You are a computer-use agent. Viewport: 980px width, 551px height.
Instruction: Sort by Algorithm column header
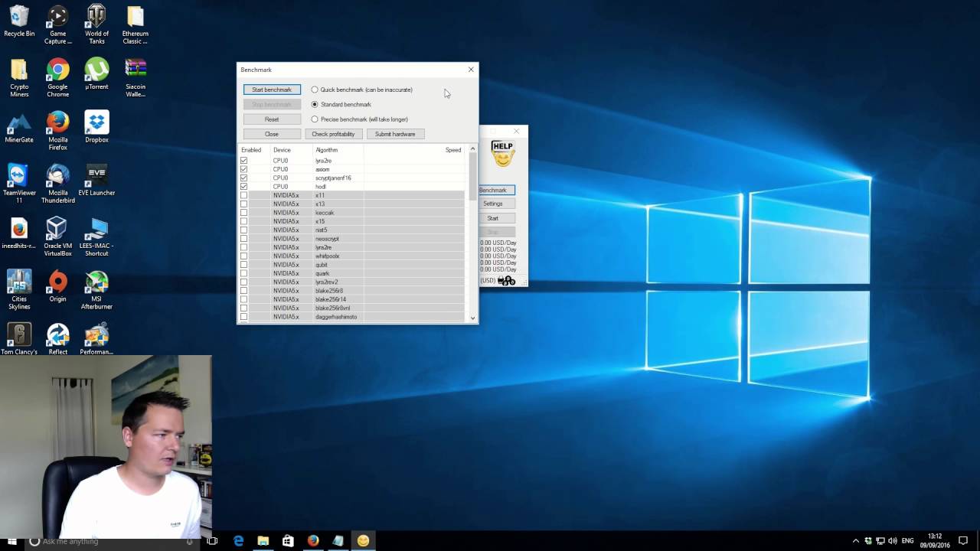[338, 150]
